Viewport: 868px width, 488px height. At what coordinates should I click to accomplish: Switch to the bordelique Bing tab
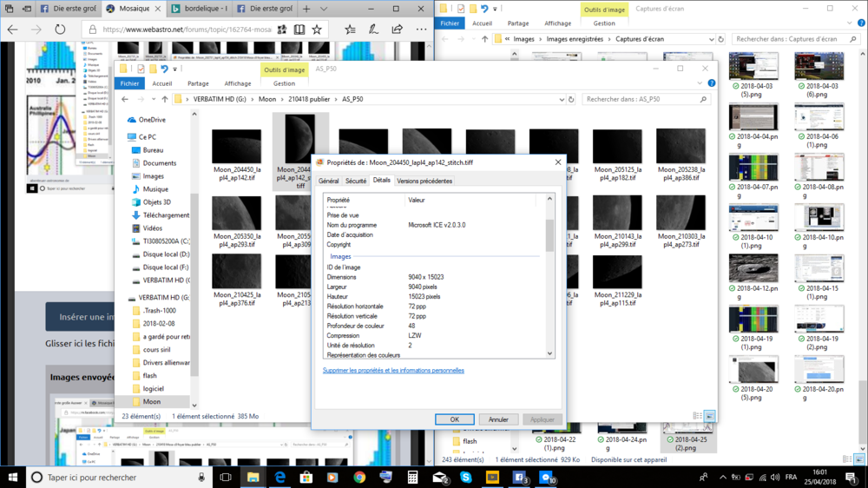[200, 9]
